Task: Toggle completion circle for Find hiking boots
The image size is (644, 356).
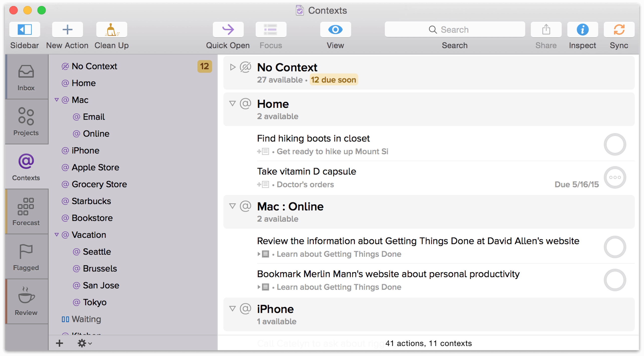Action: coord(614,144)
